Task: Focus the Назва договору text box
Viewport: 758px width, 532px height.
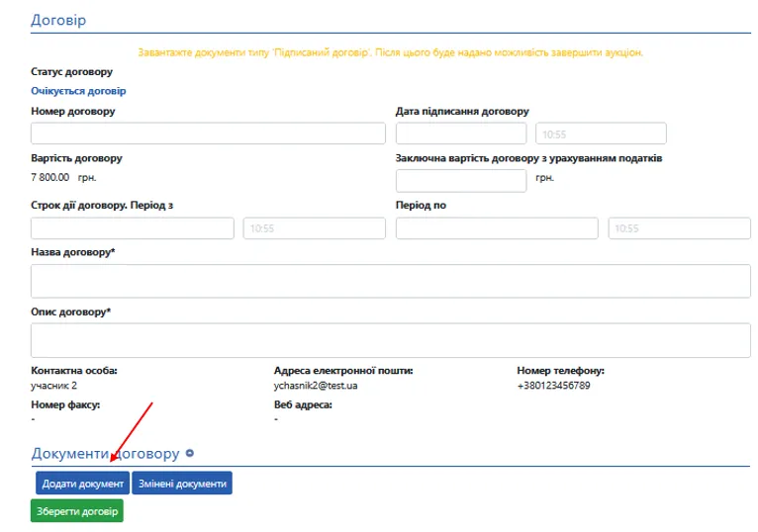Action: [391, 281]
